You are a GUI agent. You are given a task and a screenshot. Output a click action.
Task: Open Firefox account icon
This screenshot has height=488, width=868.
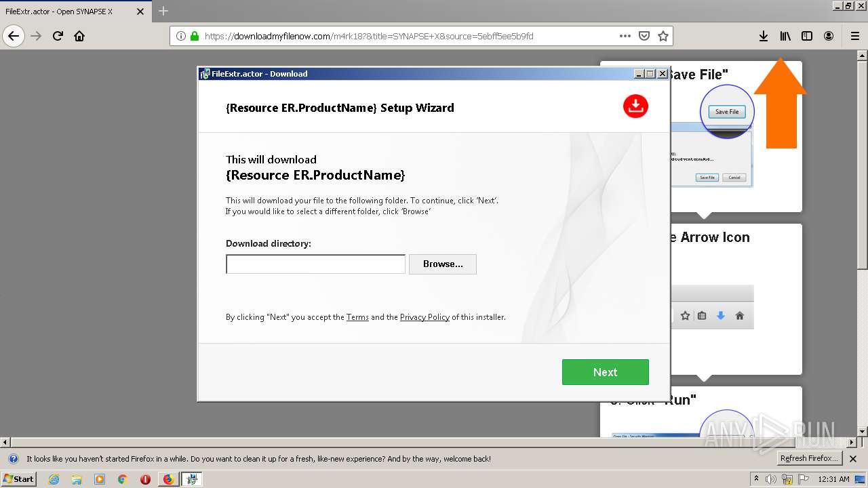click(x=829, y=36)
